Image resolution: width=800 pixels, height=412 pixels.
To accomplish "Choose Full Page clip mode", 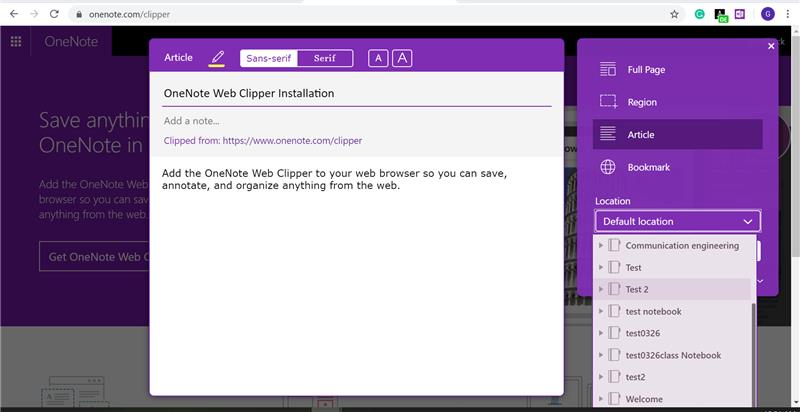I will (678, 69).
